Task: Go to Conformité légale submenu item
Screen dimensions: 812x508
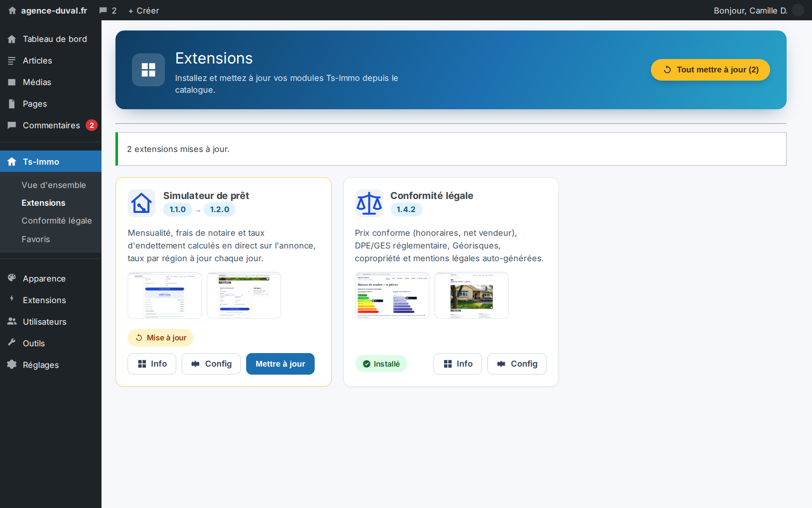Action: tap(57, 221)
